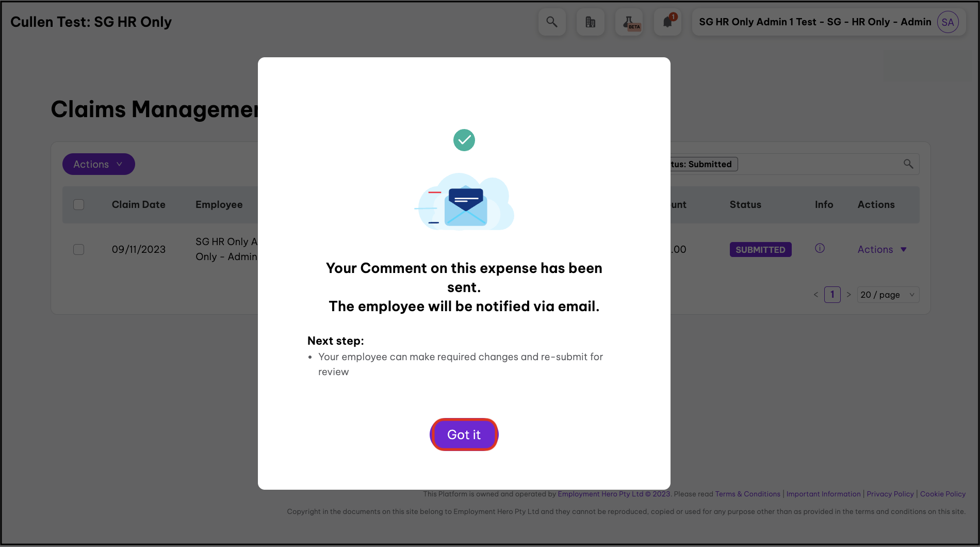Open the organisation building icon

click(591, 22)
